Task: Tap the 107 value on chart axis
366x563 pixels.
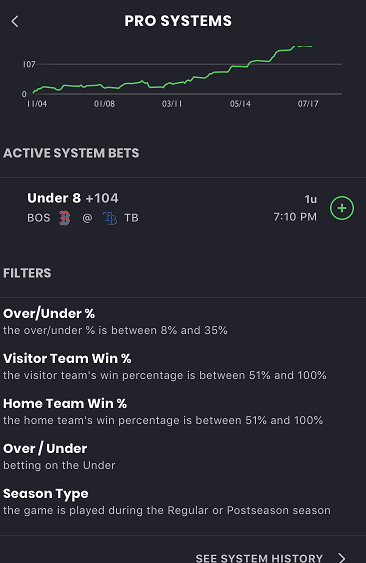Action: [x=29, y=64]
